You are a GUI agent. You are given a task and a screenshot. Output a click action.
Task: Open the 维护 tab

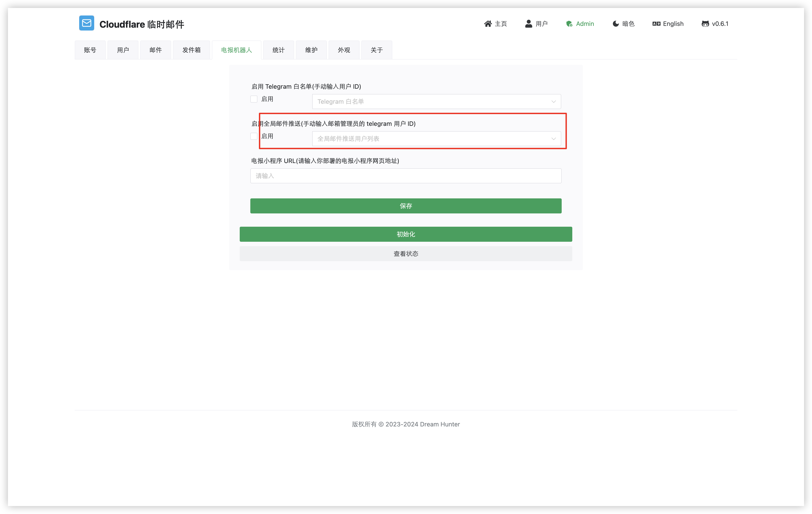(311, 50)
